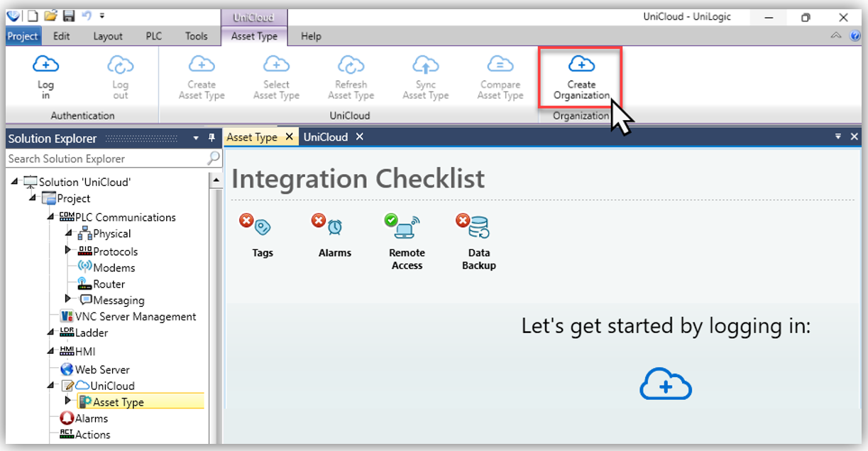The width and height of the screenshot is (868, 451).
Task: Click Create Organization ribbon button
Action: [581, 78]
